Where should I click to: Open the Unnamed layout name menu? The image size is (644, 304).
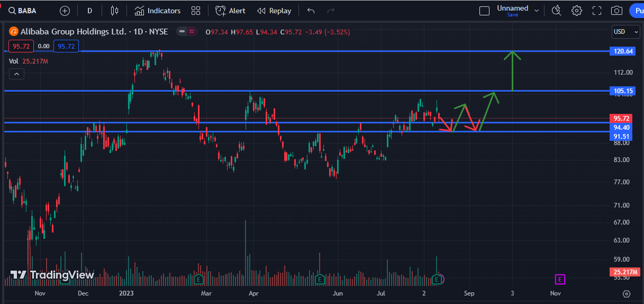pyautogui.click(x=513, y=9)
